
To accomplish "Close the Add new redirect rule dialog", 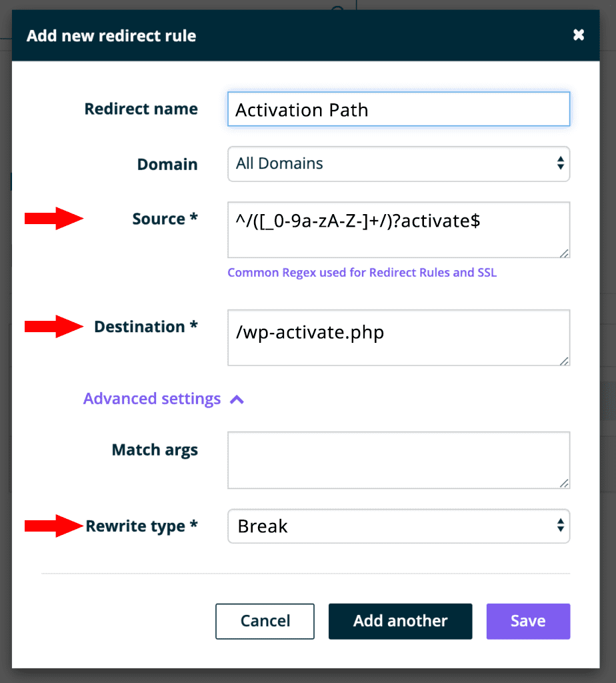I will [579, 35].
